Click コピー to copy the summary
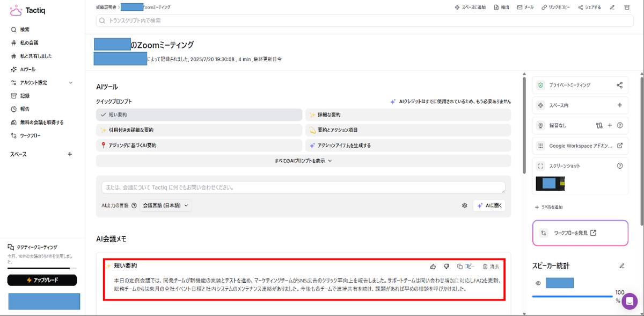This screenshot has height=316, width=644. pyautogui.click(x=466, y=266)
